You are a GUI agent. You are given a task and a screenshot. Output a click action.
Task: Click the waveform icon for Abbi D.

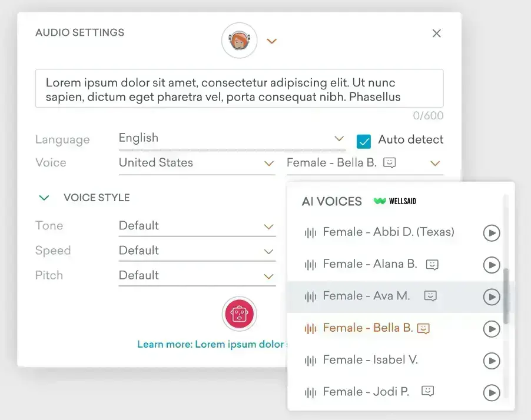310,232
